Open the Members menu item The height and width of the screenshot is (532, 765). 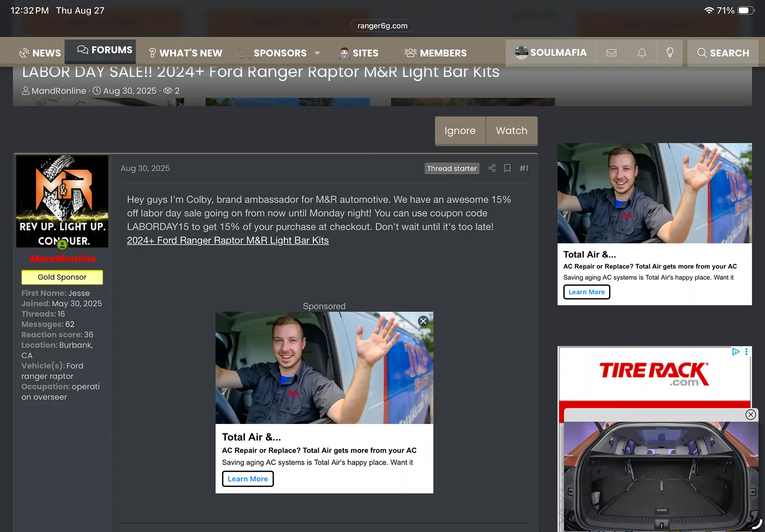pyautogui.click(x=435, y=53)
